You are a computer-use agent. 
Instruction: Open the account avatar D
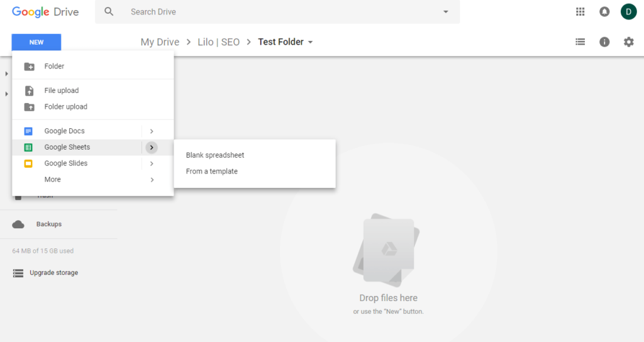(x=628, y=12)
